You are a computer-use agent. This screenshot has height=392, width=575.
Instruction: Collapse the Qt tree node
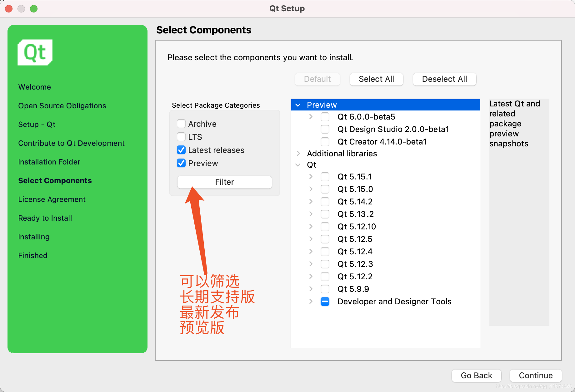[298, 165]
